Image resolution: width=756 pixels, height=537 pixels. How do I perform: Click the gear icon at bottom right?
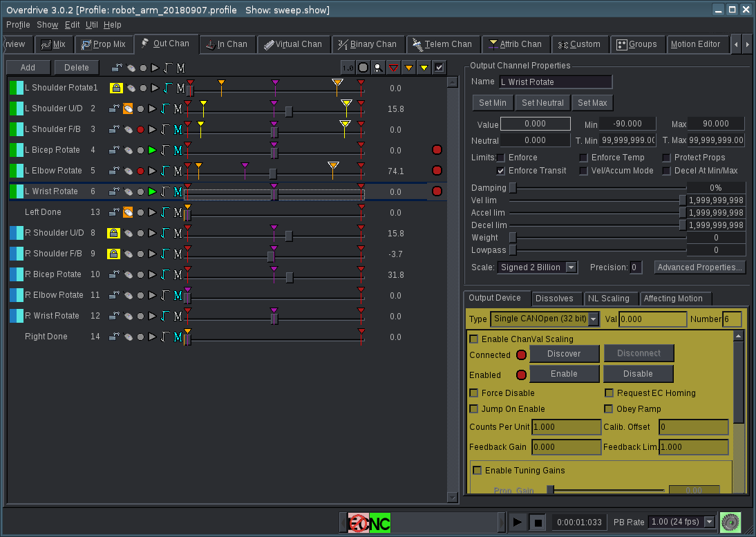coord(730,522)
